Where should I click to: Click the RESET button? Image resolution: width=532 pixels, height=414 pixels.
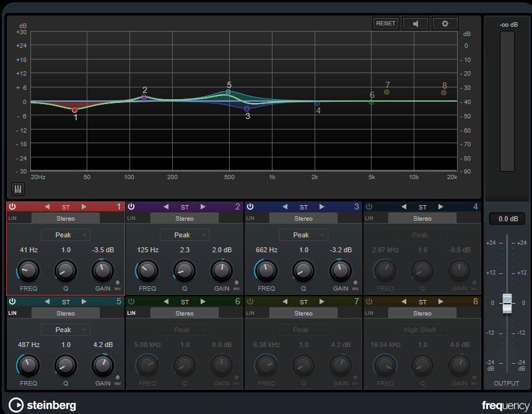pos(385,24)
